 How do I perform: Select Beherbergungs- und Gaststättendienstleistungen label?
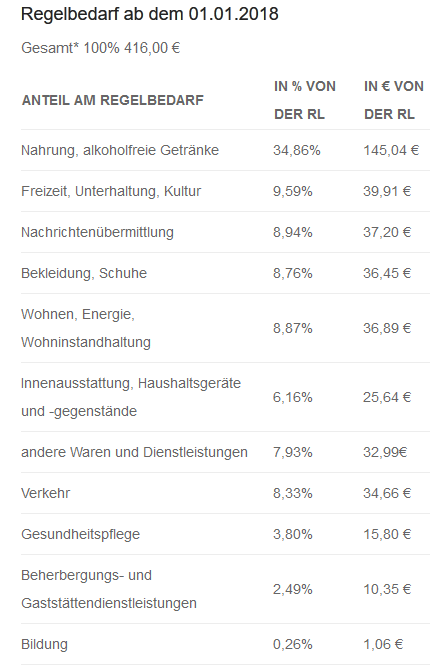pyautogui.click(x=109, y=590)
